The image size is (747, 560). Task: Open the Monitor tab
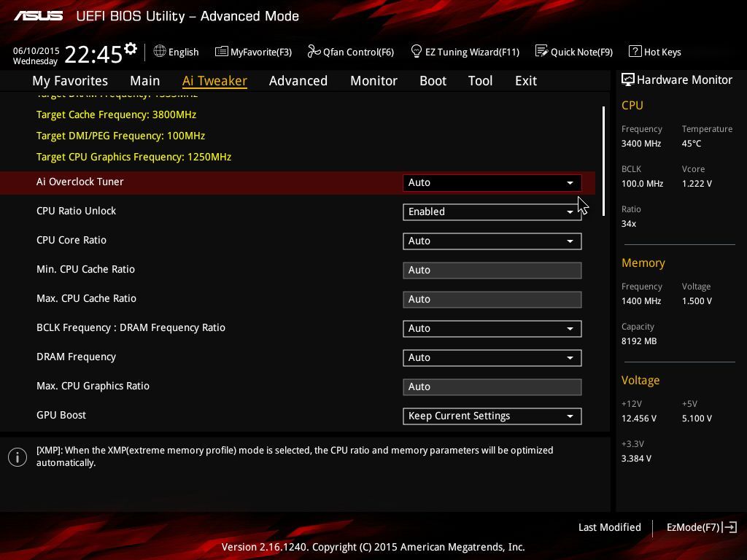pyautogui.click(x=374, y=81)
